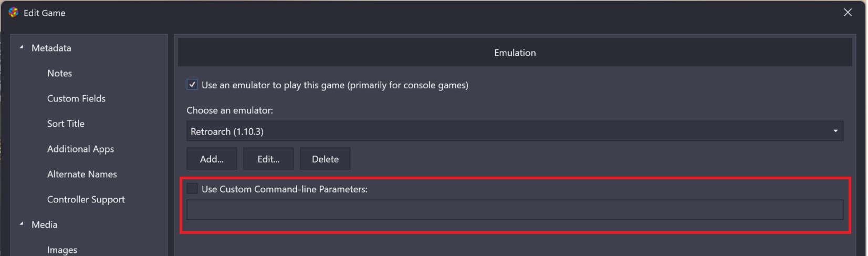Click the Add... emulator button
The height and width of the screenshot is (256, 868).
coord(212,159)
